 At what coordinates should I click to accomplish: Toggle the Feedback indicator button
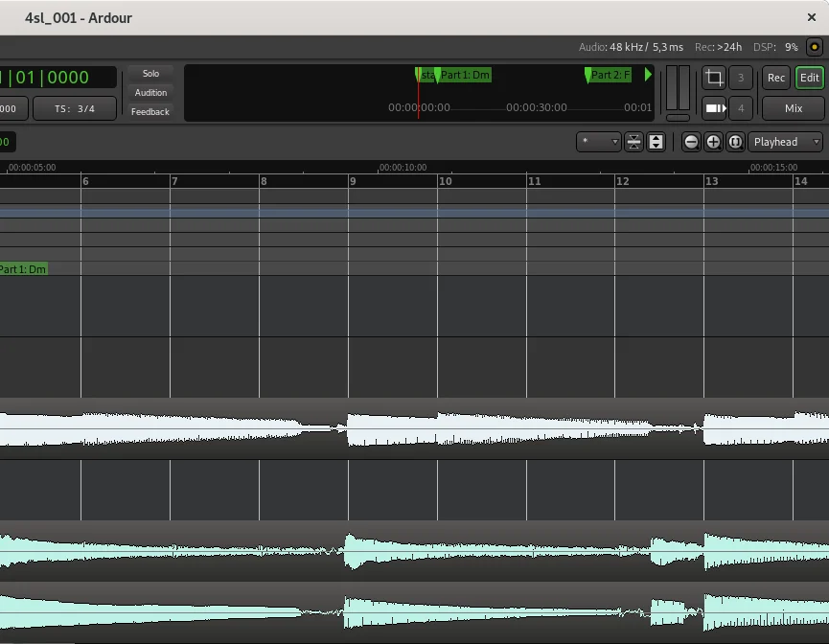(150, 111)
